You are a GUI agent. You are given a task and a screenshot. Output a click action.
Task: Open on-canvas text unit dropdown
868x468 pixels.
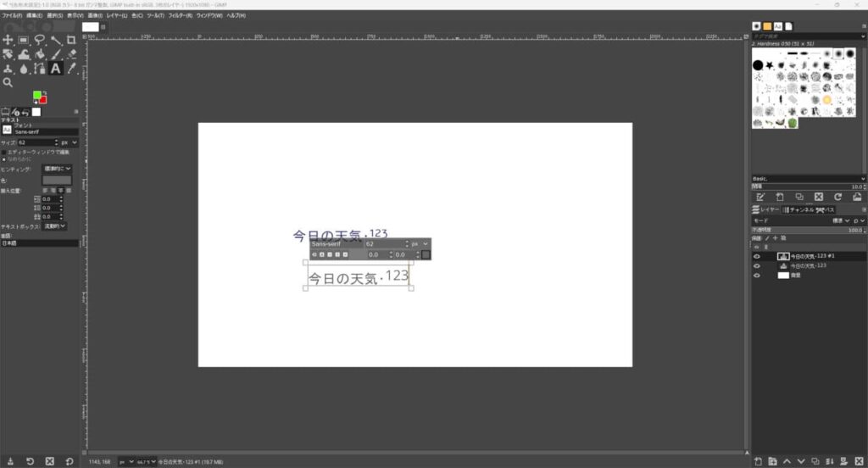coord(420,243)
